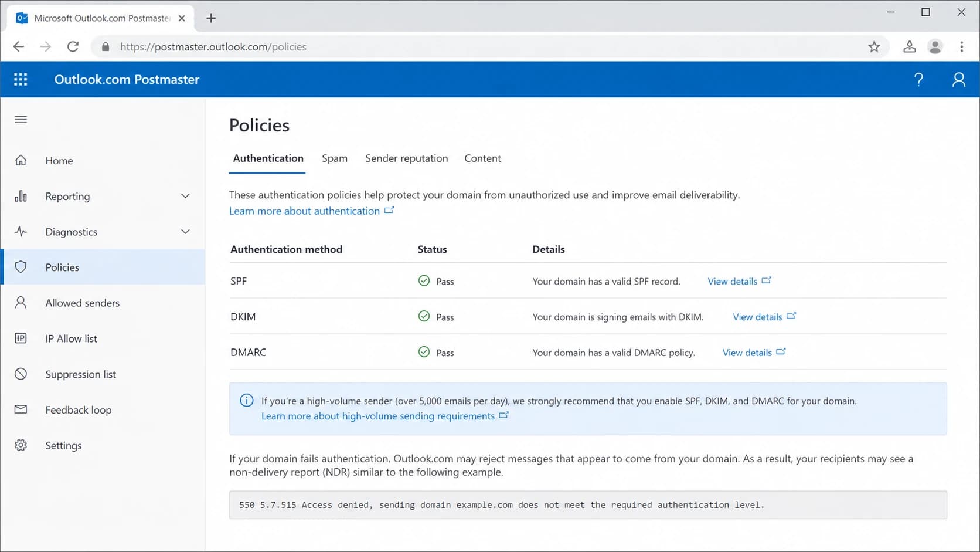Click the browser back arrow
This screenshot has width=980, height=552.
(19, 47)
